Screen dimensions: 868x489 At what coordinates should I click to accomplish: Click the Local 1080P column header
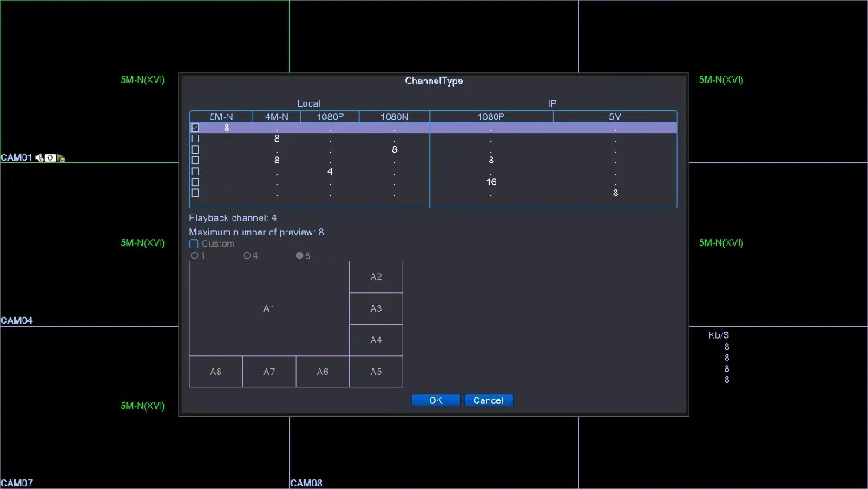(330, 116)
